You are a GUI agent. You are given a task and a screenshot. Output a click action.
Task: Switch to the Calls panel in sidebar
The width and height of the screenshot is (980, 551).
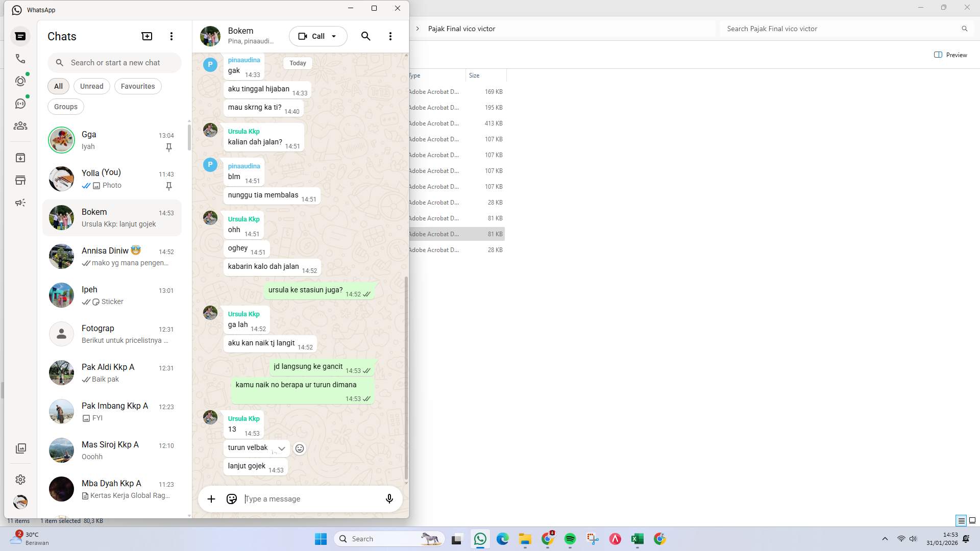20,58
